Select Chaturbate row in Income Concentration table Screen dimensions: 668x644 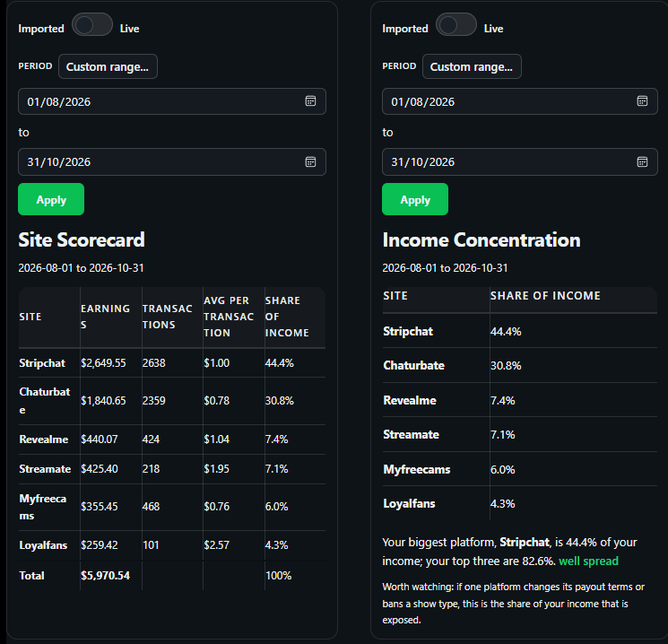click(x=520, y=366)
